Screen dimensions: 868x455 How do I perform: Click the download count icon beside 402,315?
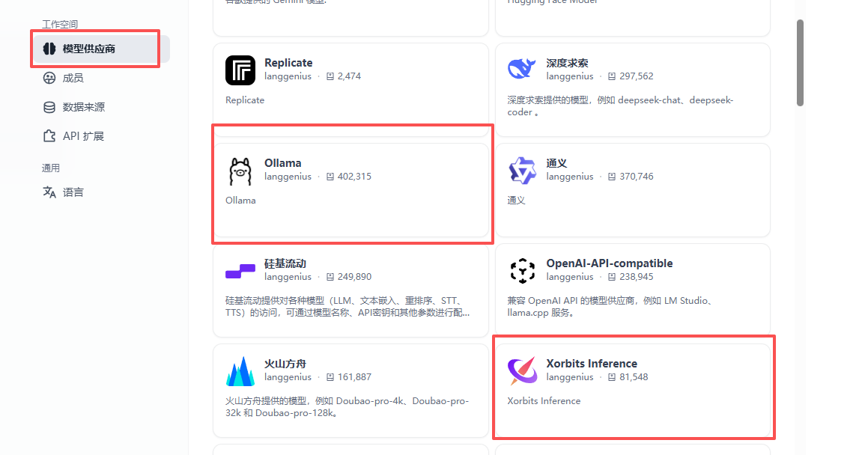(330, 177)
